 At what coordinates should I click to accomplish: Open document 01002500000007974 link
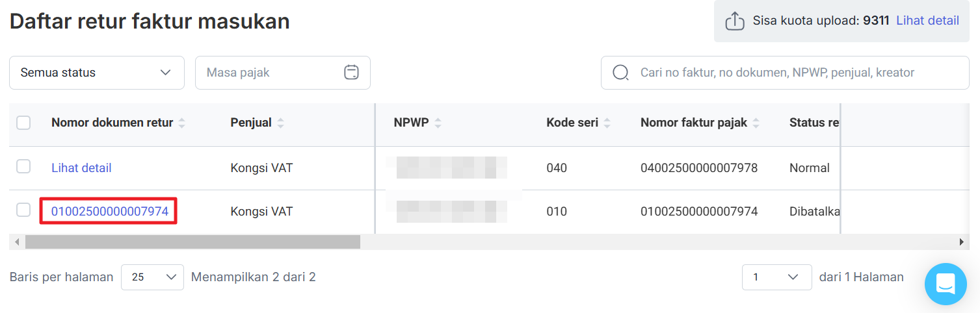tap(110, 212)
